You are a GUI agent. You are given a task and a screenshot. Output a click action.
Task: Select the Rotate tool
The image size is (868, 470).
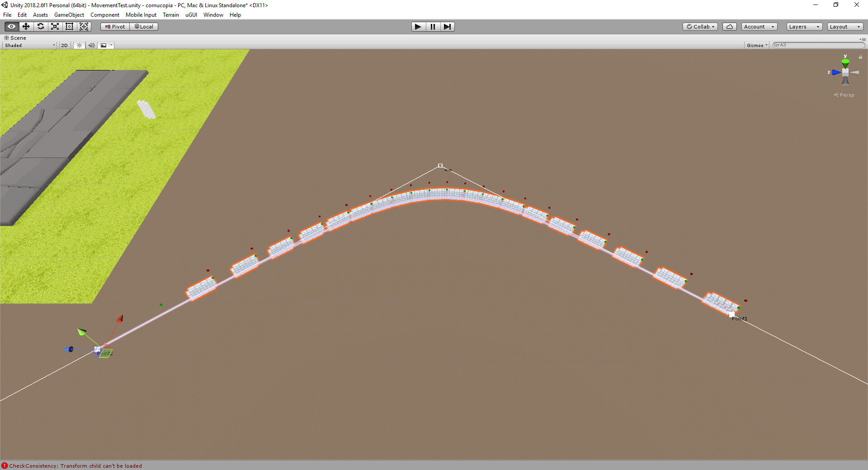click(x=40, y=27)
